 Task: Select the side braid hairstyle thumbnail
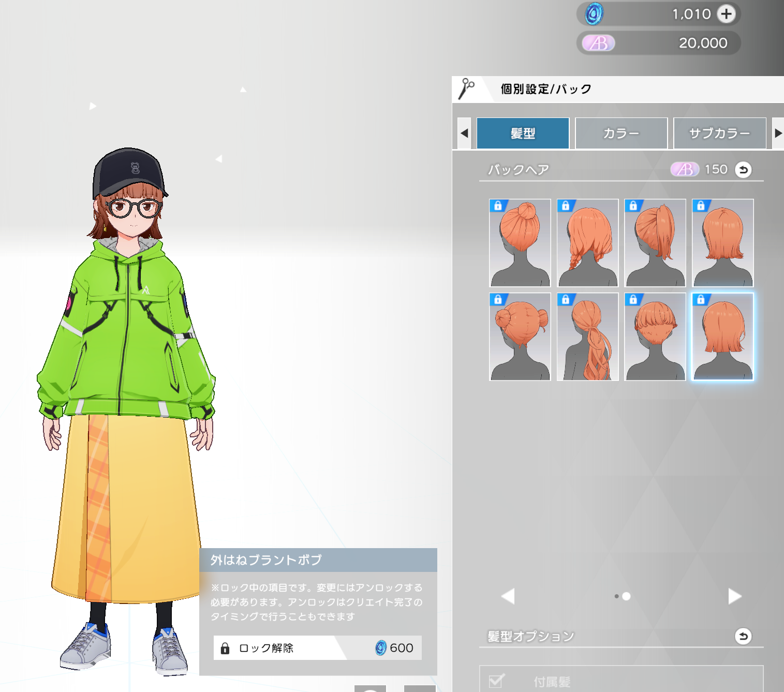pos(587,243)
